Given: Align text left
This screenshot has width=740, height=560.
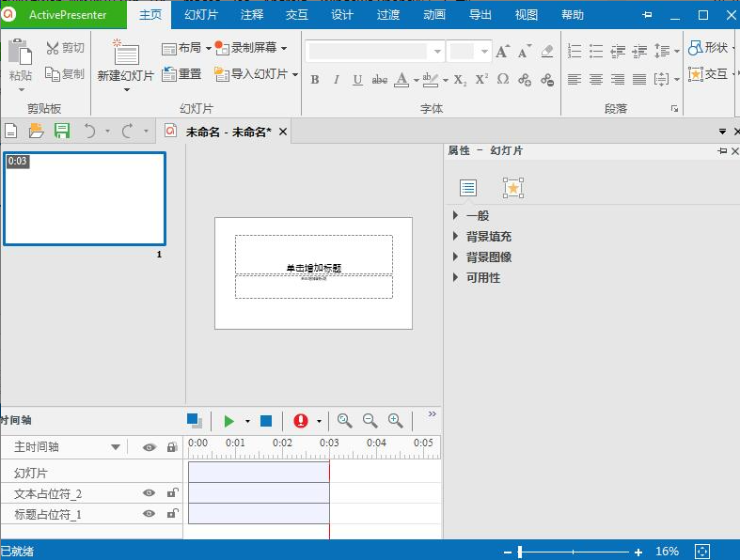Looking at the screenshot, I should [575, 79].
